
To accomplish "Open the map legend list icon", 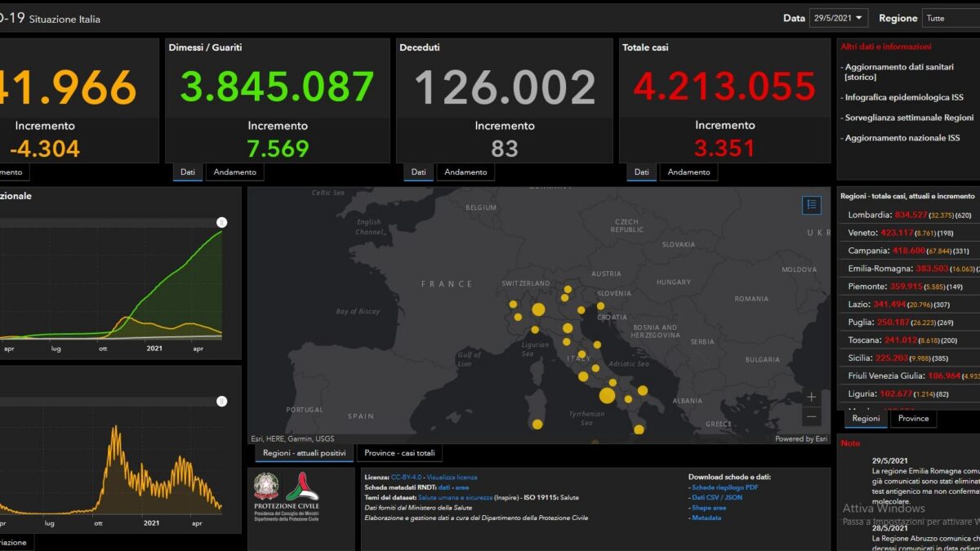I will (811, 205).
